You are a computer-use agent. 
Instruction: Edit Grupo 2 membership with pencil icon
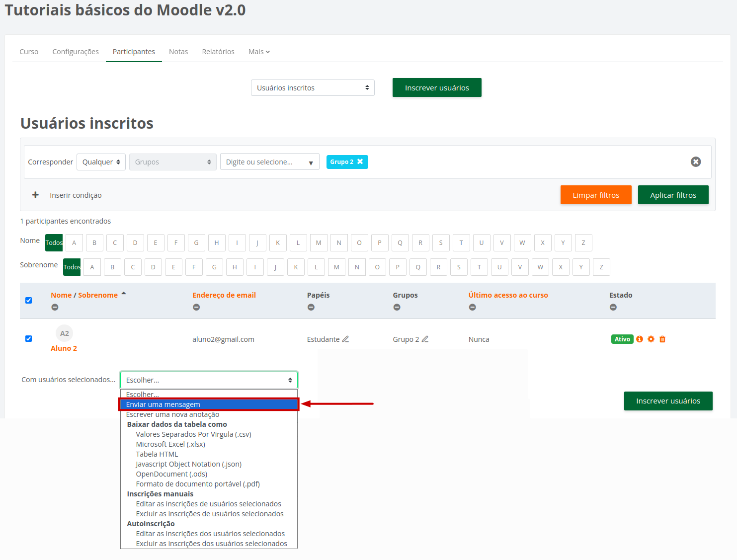pos(425,339)
